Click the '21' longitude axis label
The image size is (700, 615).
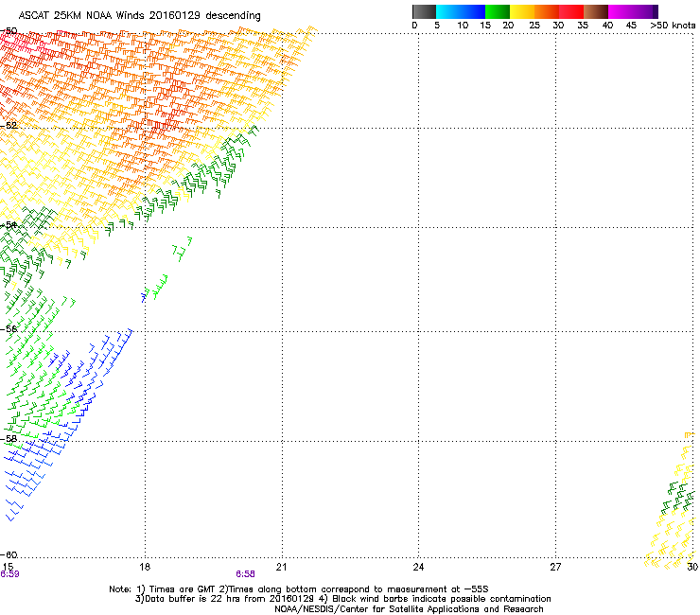[281, 567]
